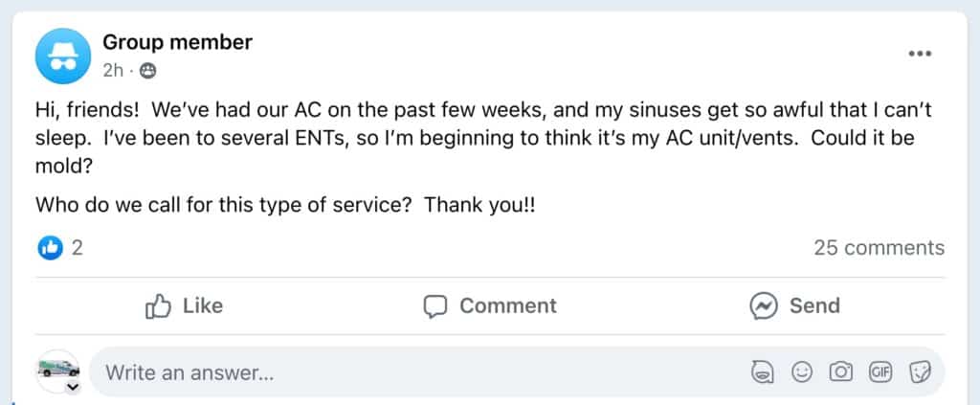Click the 2h post timestamp
Image resolution: width=980 pixels, height=405 pixels.
tap(113, 70)
